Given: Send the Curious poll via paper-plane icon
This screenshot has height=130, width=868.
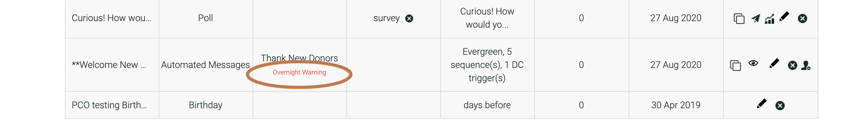Looking at the screenshot, I should [756, 18].
